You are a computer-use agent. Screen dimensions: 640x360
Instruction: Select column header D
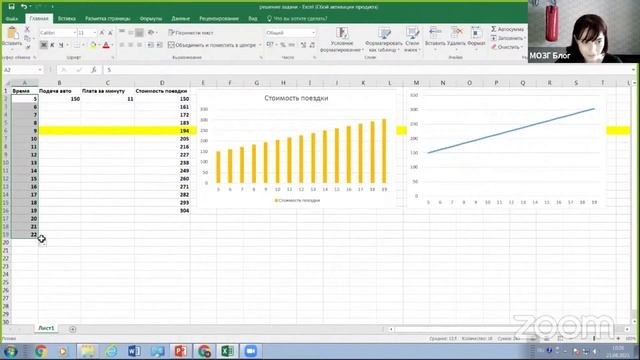(x=162, y=83)
